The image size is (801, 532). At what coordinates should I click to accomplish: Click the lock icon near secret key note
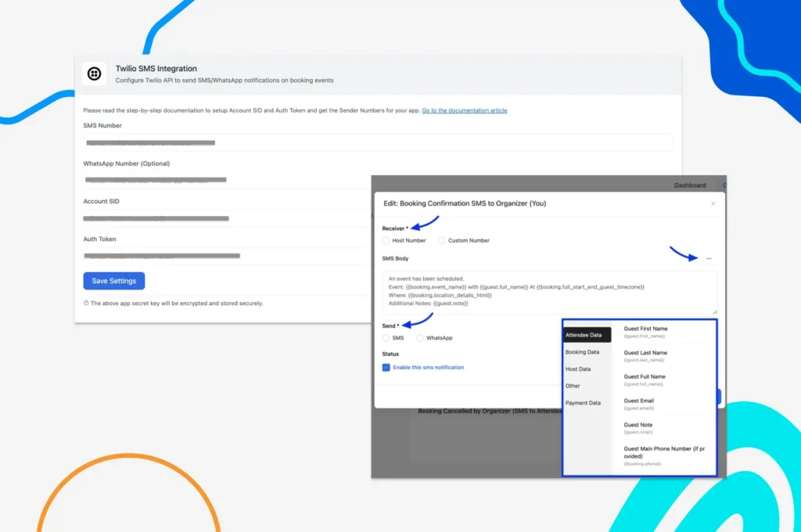pos(86,304)
